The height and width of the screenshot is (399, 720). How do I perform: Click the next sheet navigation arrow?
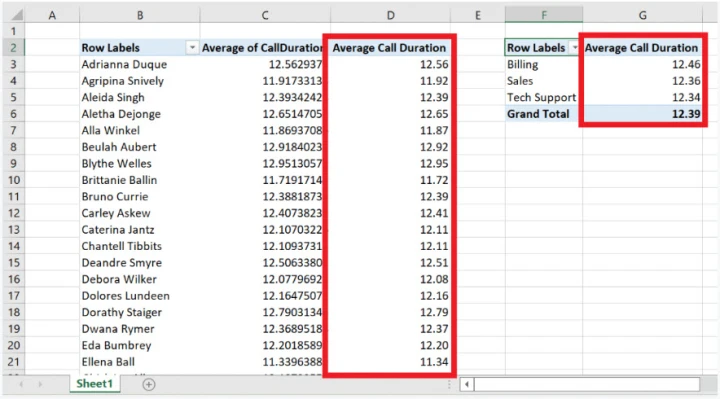[40, 384]
